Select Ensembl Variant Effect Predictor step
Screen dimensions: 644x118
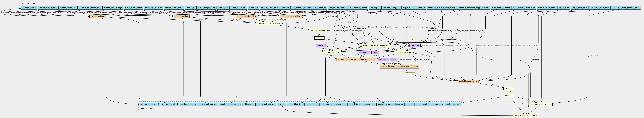376,45
